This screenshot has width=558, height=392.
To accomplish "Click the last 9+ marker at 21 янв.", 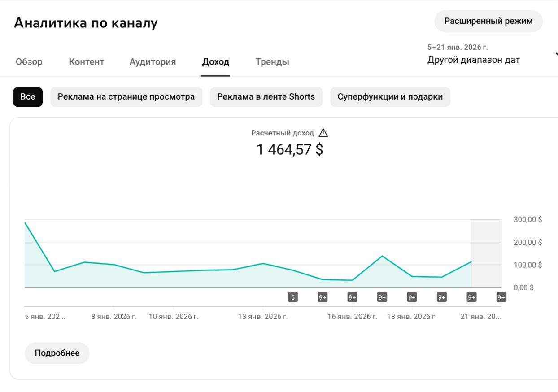I will [x=501, y=297].
